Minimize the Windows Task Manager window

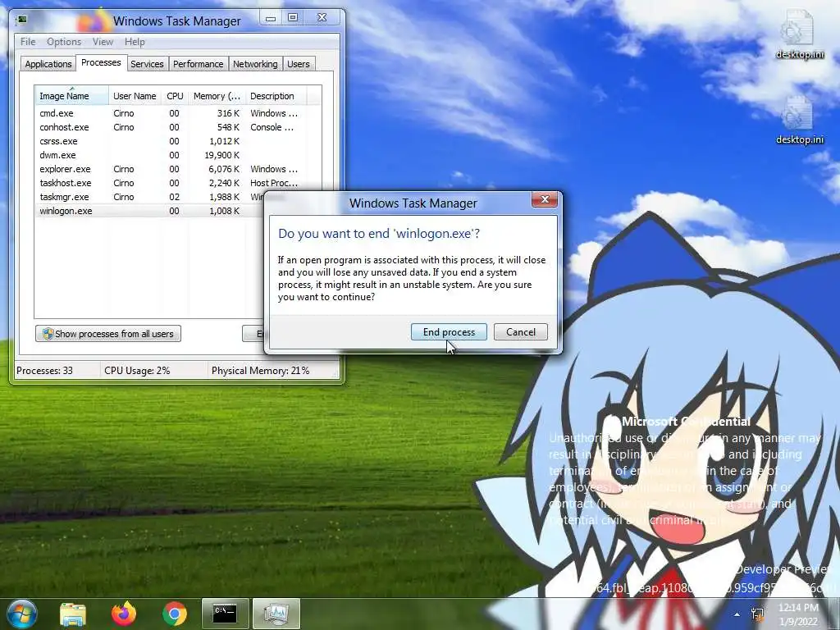pos(271,18)
